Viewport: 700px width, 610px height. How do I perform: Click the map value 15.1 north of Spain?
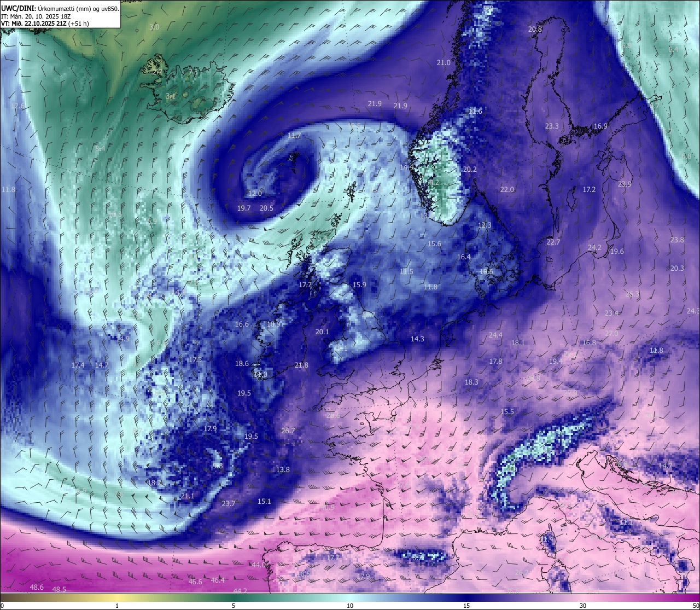(x=264, y=501)
